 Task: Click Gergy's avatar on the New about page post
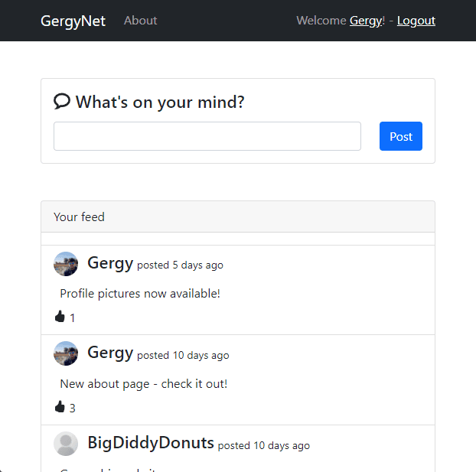[66, 353]
